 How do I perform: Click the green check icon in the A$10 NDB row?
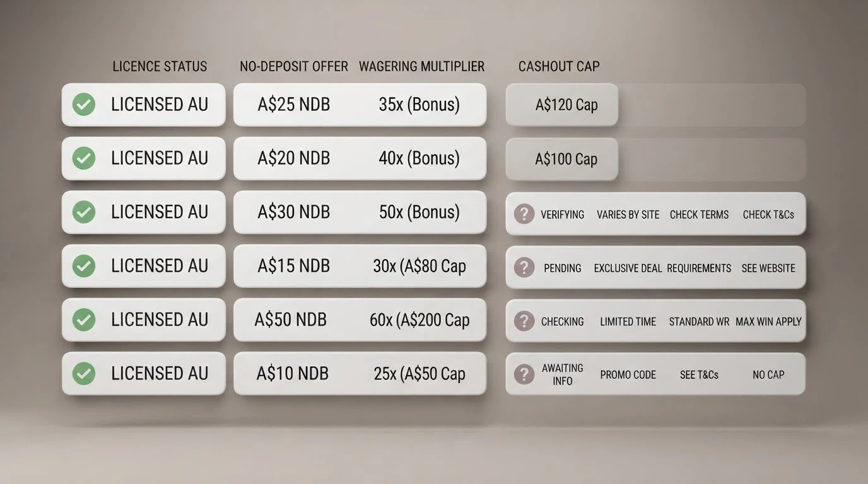tap(84, 374)
